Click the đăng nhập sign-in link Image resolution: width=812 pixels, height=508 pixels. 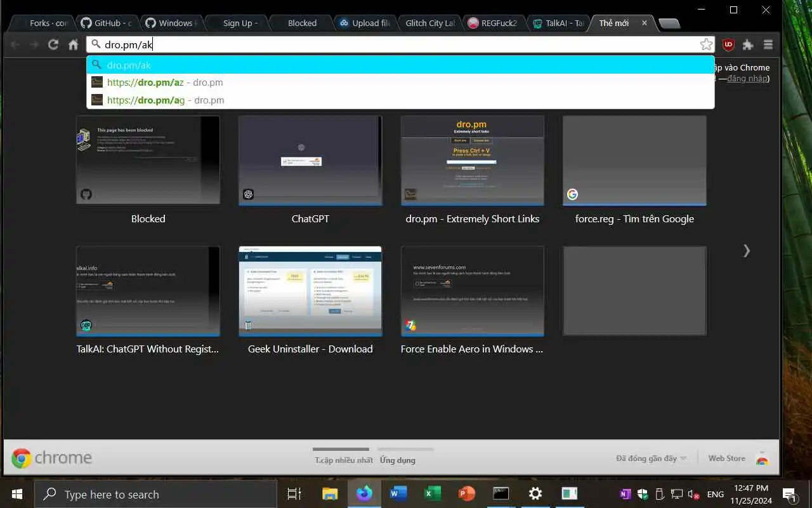click(x=747, y=79)
